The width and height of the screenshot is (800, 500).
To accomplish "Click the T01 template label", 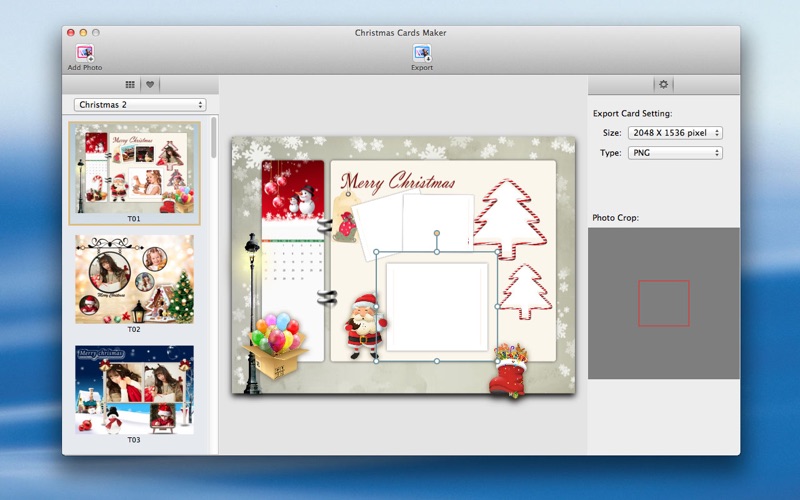I will coord(134,218).
